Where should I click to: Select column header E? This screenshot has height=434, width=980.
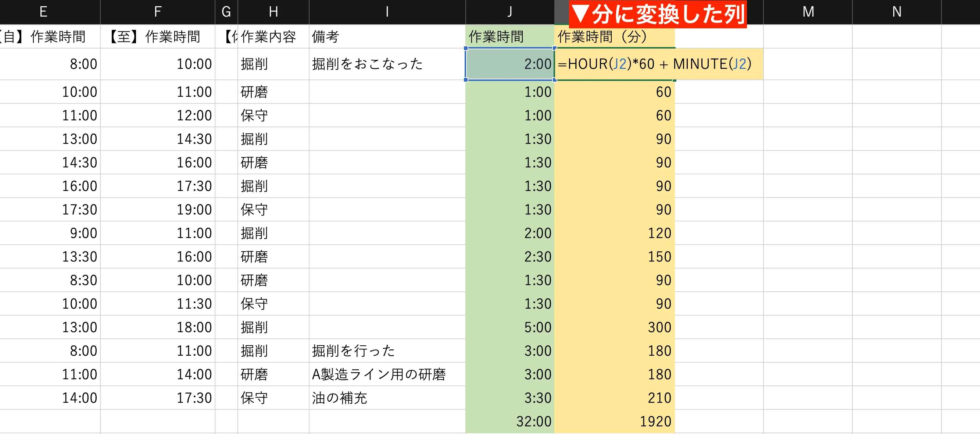(x=43, y=11)
